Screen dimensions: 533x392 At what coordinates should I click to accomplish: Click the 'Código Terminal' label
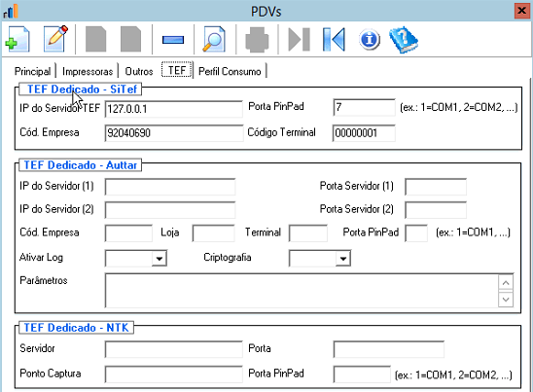[x=281, y=132]
